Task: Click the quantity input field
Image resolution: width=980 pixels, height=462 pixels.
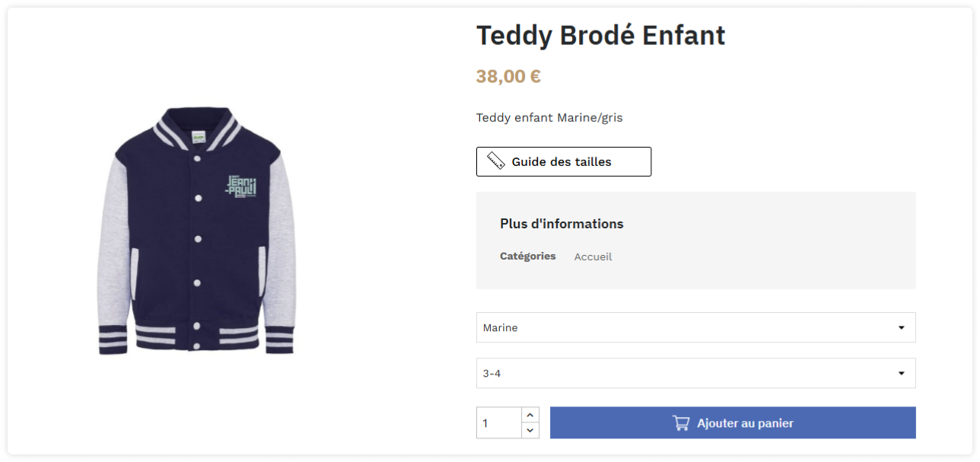Action: click(499, 423)
